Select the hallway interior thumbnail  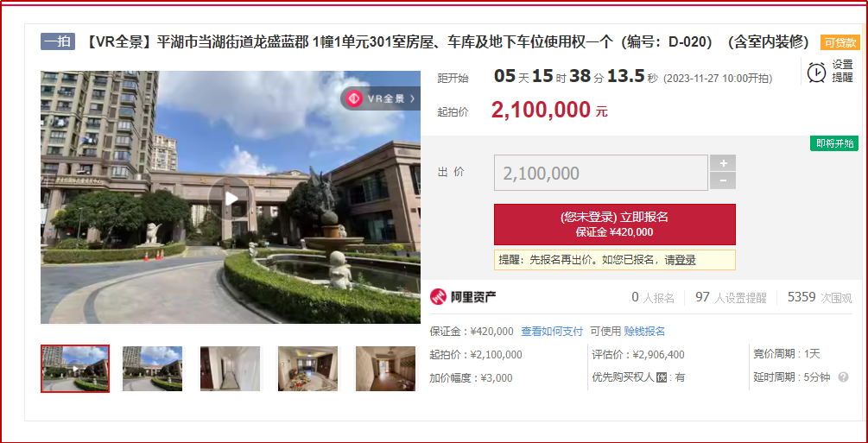[230, 368]
